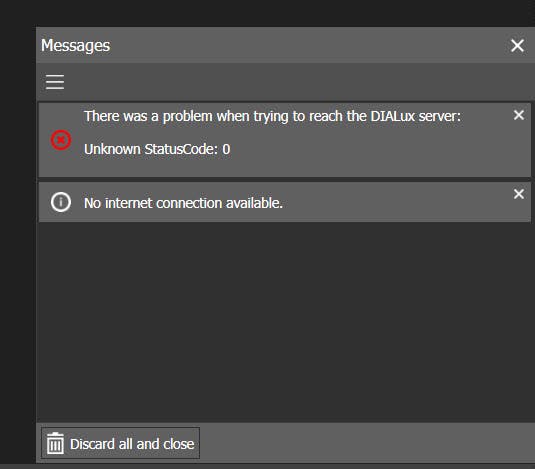The height and width of the screenshot is (469, 535).
Task: Click Discard all and close button
Action: click(x=120, y=443)
